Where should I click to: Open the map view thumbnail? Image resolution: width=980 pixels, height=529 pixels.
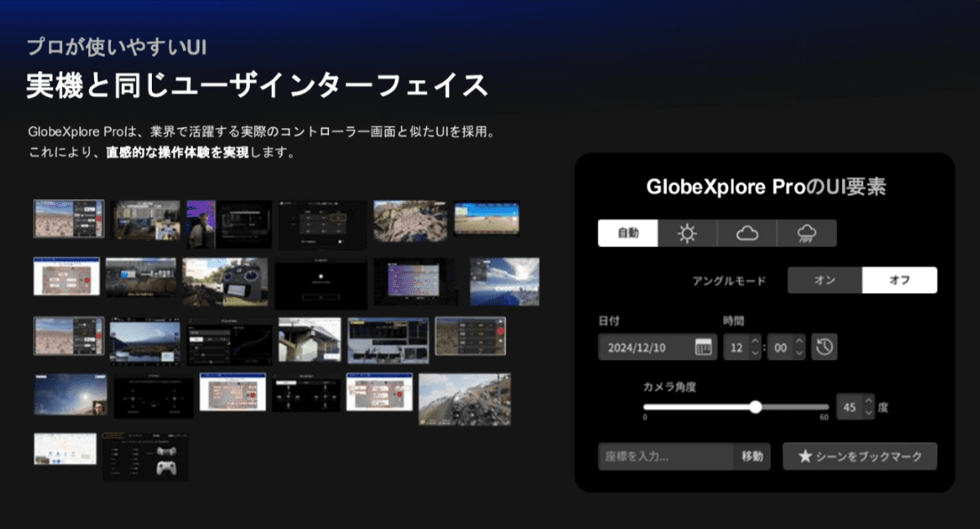pos(65,449)
